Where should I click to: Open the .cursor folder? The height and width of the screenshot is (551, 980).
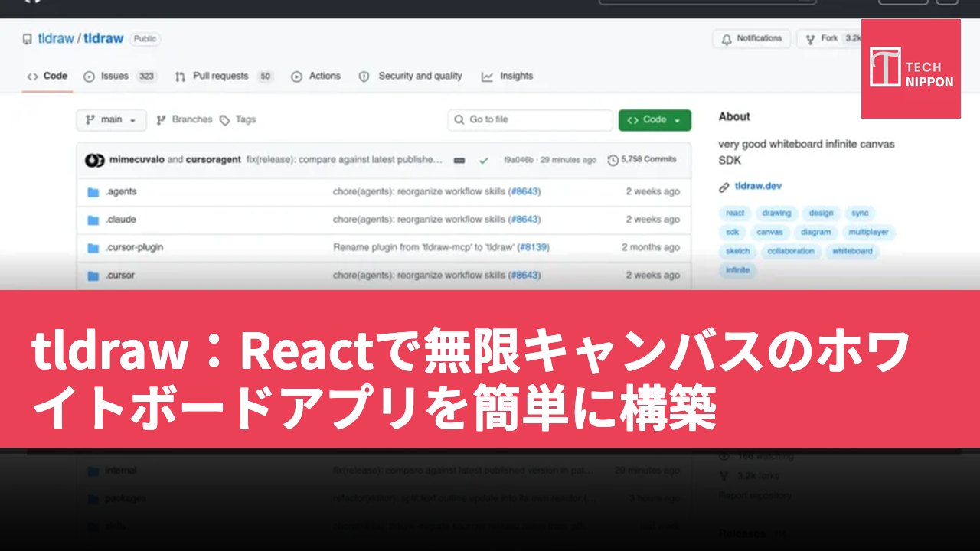click(x=120, y=275)
